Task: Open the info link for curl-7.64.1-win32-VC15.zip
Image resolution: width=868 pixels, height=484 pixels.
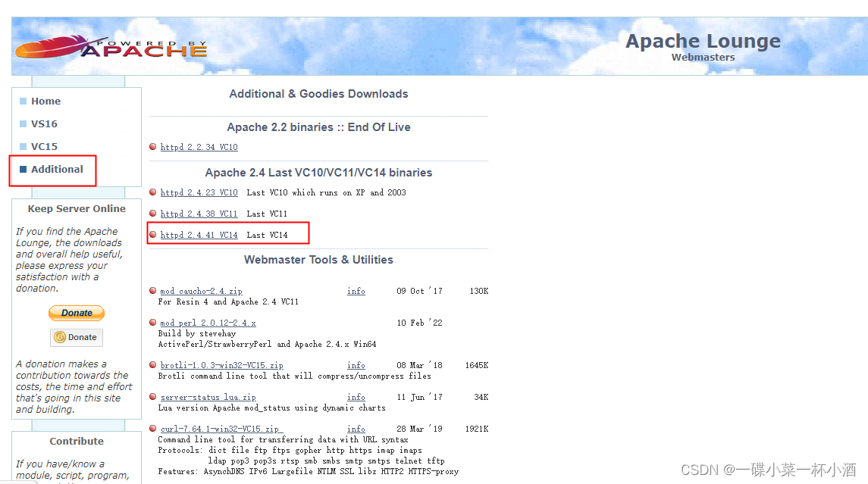Action: coord(356,429)
